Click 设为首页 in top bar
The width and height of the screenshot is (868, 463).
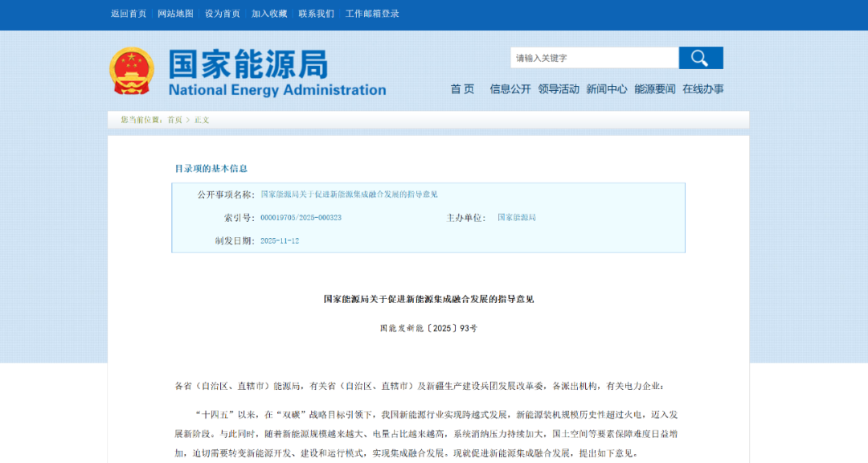[223, 14]
